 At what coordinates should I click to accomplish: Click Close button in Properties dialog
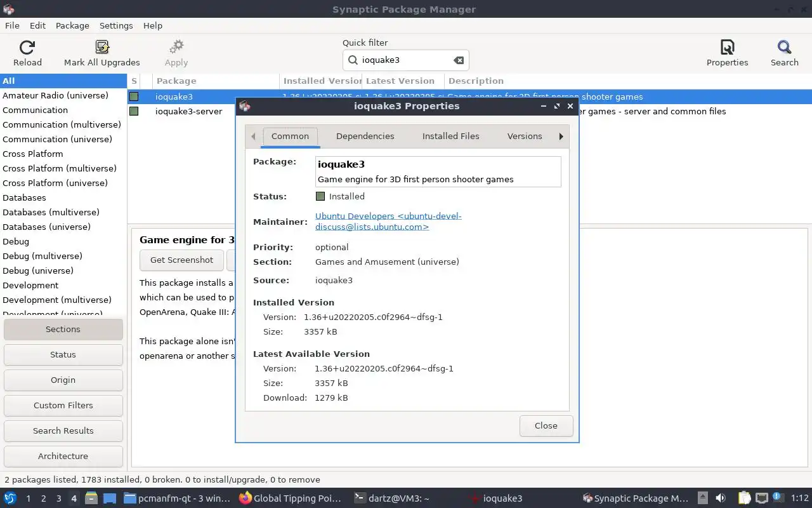tap(546, 425)
